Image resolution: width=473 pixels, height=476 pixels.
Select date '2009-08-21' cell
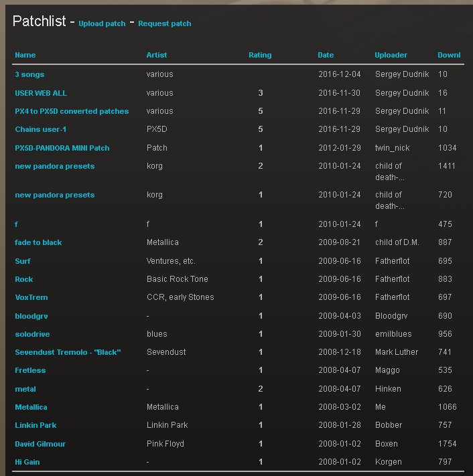click(x=339, y=242)
